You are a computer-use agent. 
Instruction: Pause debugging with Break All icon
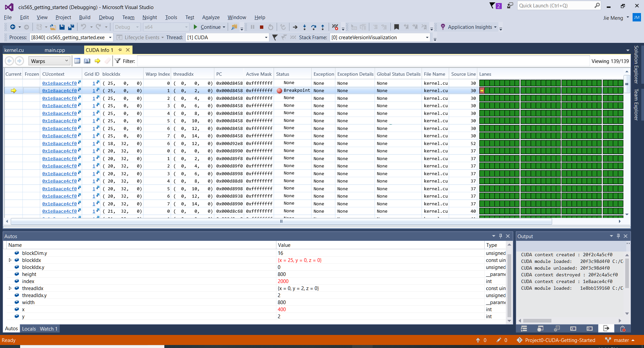click(253, 27)
